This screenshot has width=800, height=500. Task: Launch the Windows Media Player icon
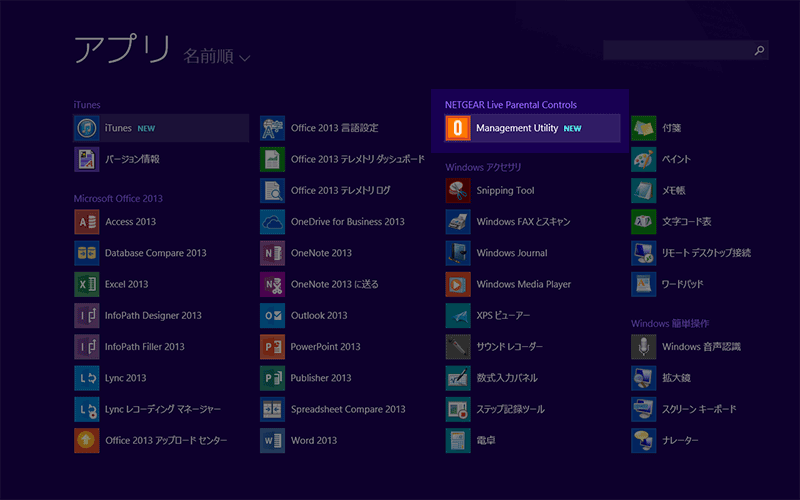(458, 284)
